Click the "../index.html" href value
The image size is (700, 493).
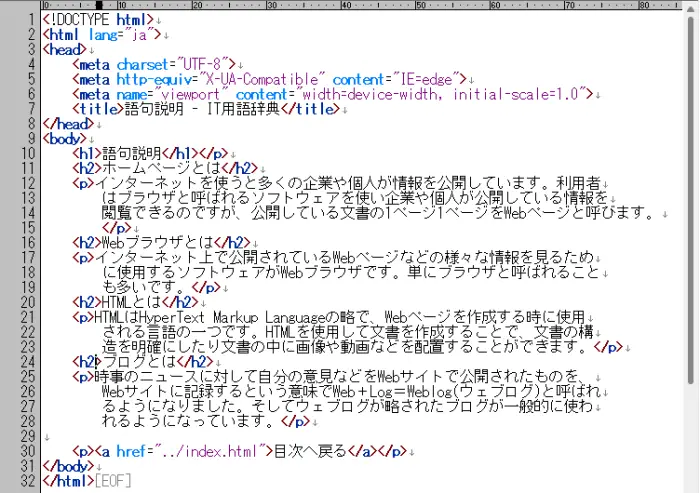[x=212, y=450]
